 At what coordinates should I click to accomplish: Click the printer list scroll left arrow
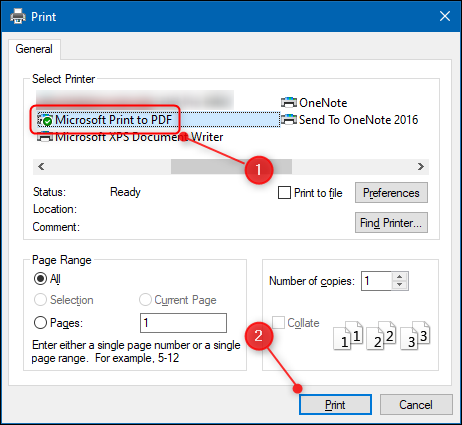pyautogui.click(x=41, y=166)
